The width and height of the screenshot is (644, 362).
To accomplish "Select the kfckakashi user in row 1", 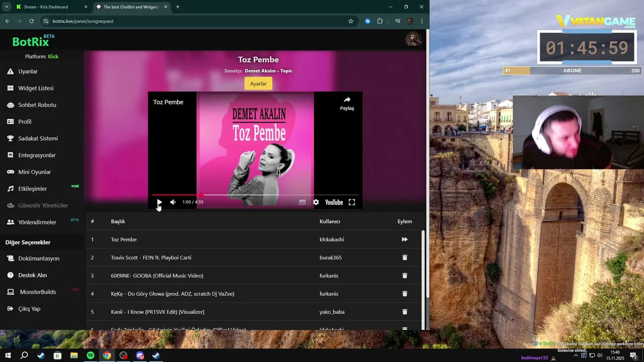I will pos(332,239).
